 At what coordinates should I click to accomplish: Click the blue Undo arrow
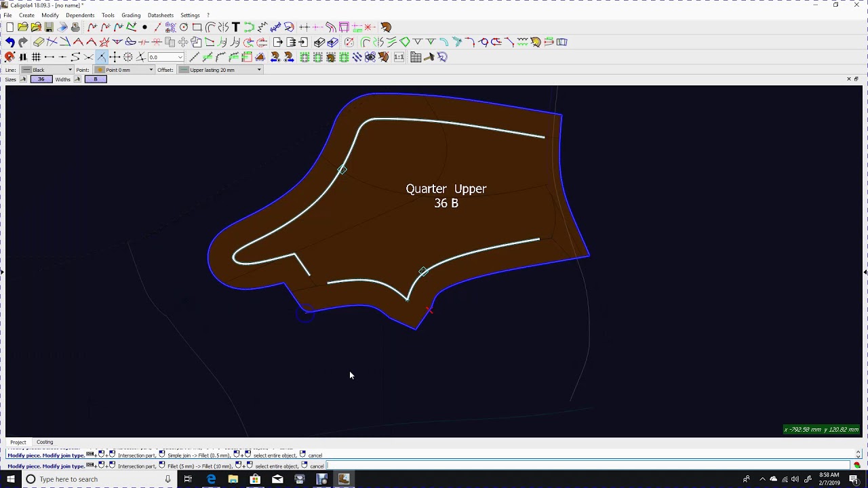coord(9,42)
